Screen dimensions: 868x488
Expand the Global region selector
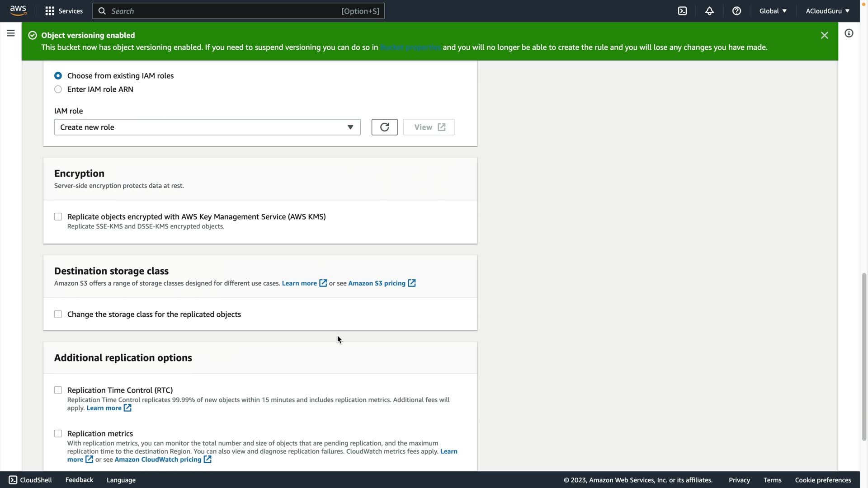click(773, 11)
